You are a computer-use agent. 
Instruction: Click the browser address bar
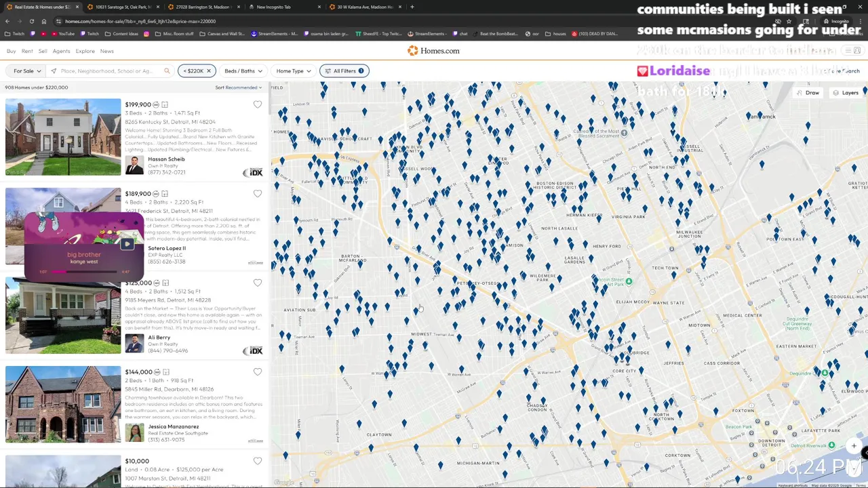tap(407, 21)
